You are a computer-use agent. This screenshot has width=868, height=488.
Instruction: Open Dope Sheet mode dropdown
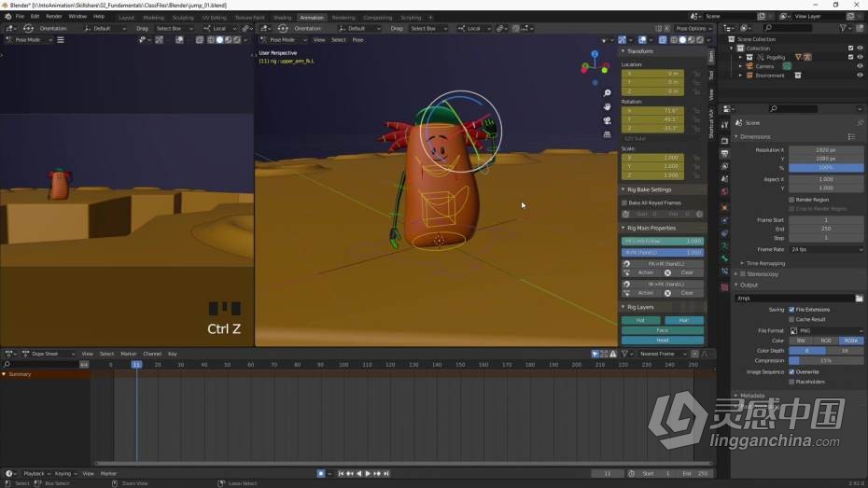click(x=49, y=355)
